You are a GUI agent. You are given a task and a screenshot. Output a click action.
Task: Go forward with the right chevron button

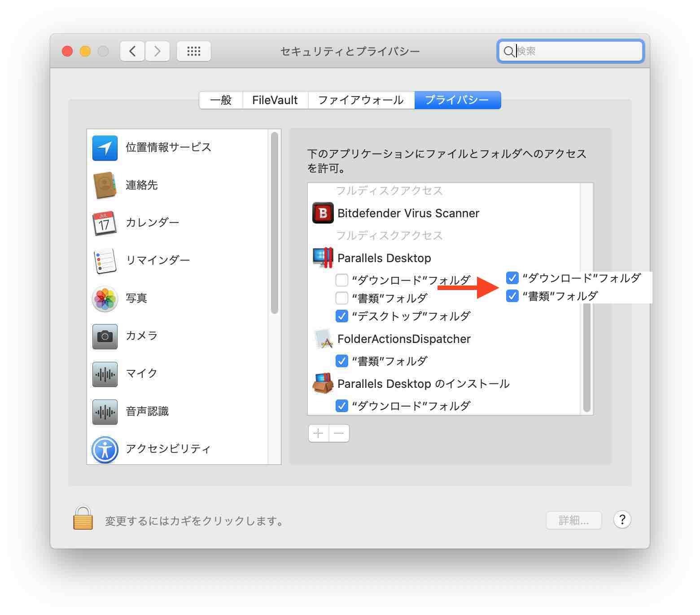(157, 51)
